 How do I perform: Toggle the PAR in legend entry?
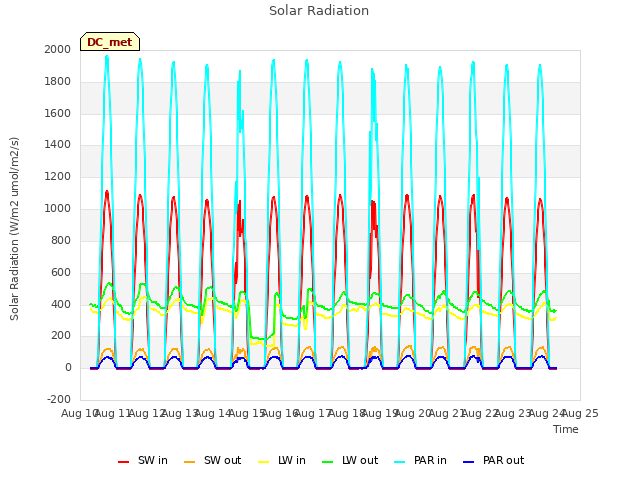(420, 460)
